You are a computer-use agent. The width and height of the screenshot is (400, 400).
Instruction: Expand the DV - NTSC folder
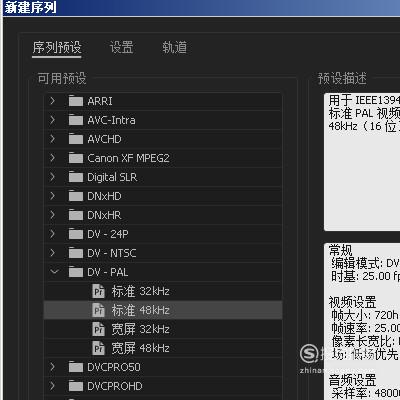[52, 253]
